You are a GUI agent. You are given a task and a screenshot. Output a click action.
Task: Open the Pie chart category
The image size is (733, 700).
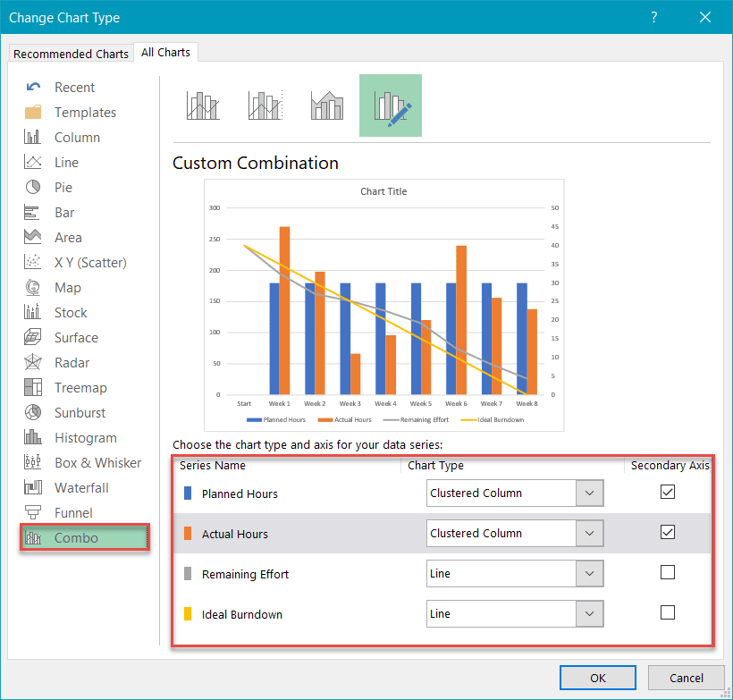pos(63,188)
